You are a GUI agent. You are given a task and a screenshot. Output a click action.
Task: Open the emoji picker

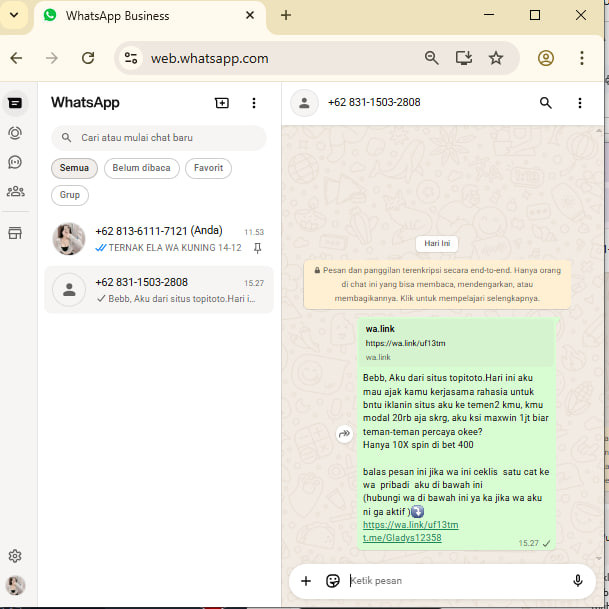[332, 581]
